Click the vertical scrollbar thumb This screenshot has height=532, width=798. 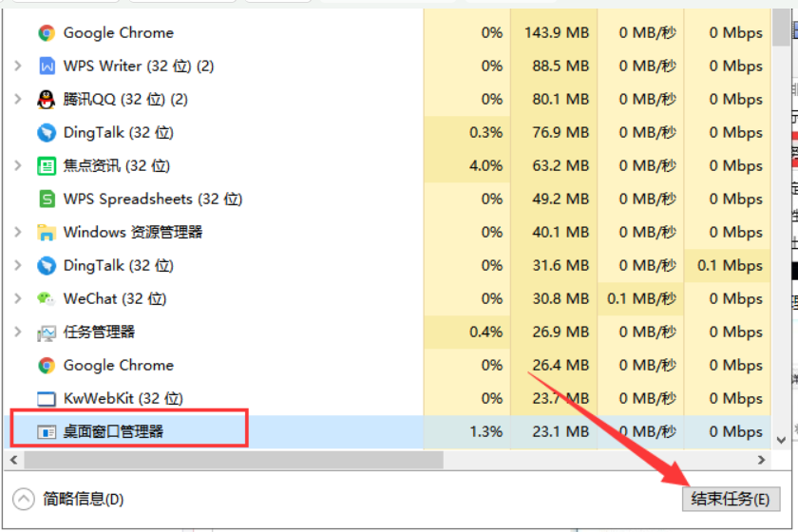pyautogui.click(x=781, y=27)
